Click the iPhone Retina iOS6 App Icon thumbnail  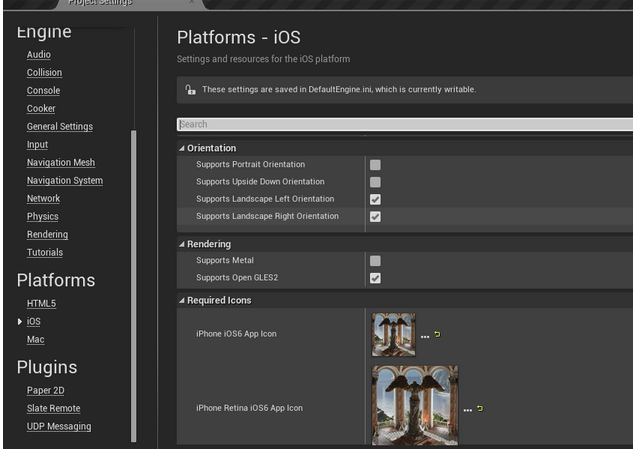414,405
